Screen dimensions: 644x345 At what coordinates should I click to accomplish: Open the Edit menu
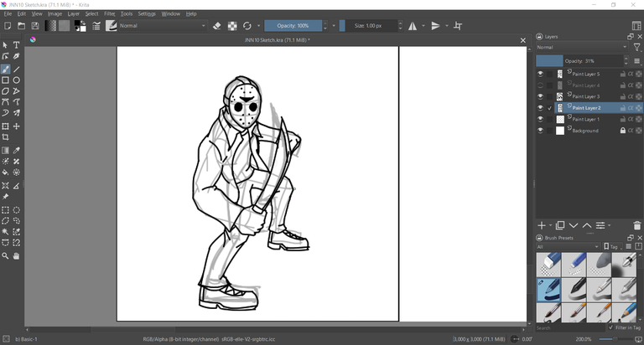click(x=21, y=13)
